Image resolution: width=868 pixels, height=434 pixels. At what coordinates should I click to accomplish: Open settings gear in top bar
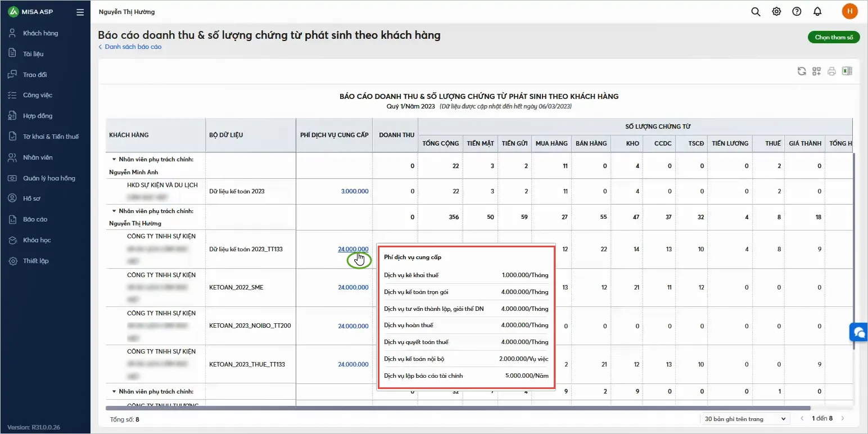click(x=776, y=12)
